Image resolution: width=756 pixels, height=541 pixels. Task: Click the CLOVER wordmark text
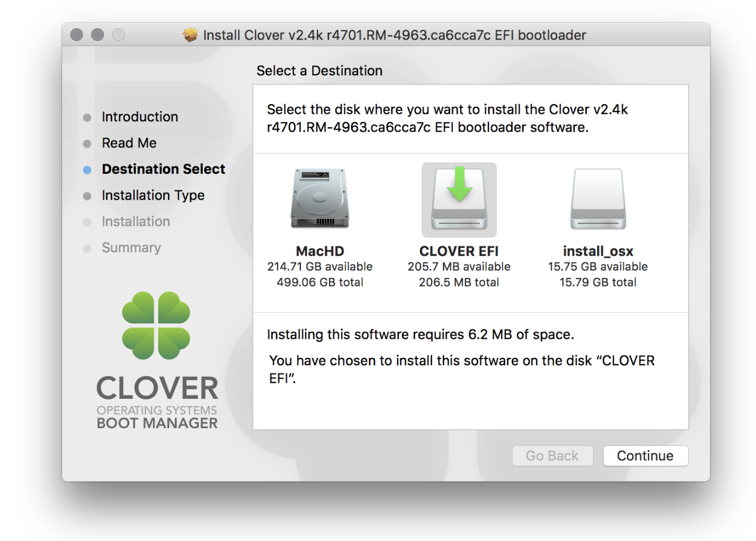click(157, 388)
